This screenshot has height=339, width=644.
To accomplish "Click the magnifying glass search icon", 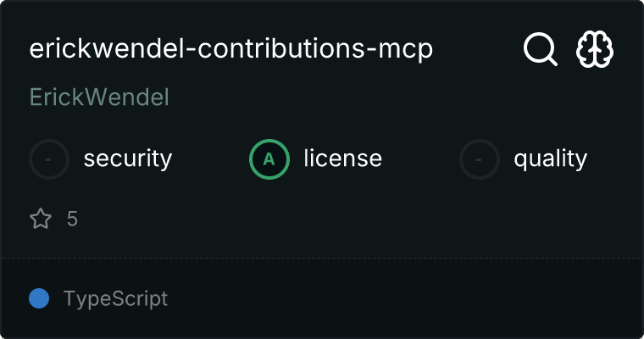I will click(x=540, y=50).
